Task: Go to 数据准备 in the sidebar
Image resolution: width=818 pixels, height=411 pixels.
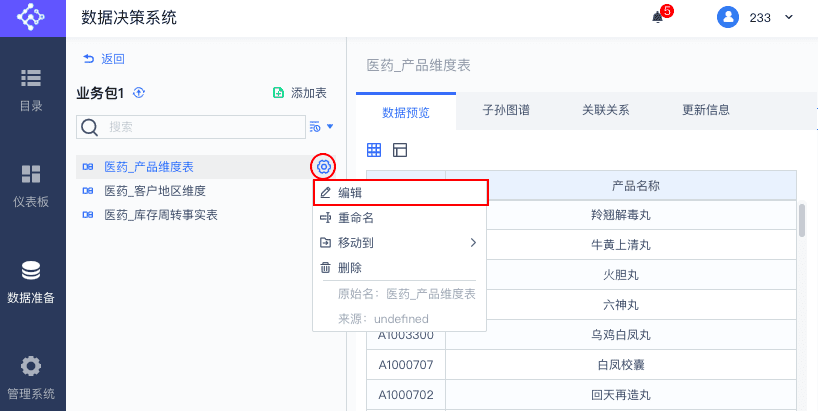Action: (x=31, y=281)
